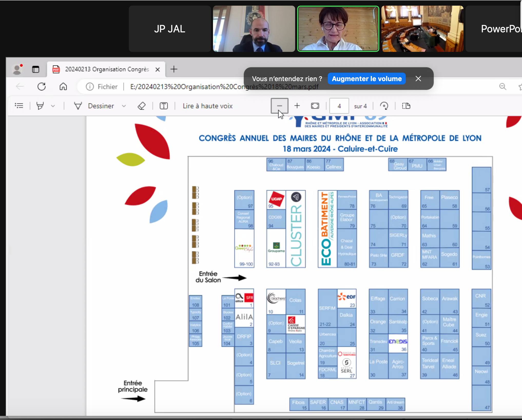Open a new browser tab

(174, 69)
